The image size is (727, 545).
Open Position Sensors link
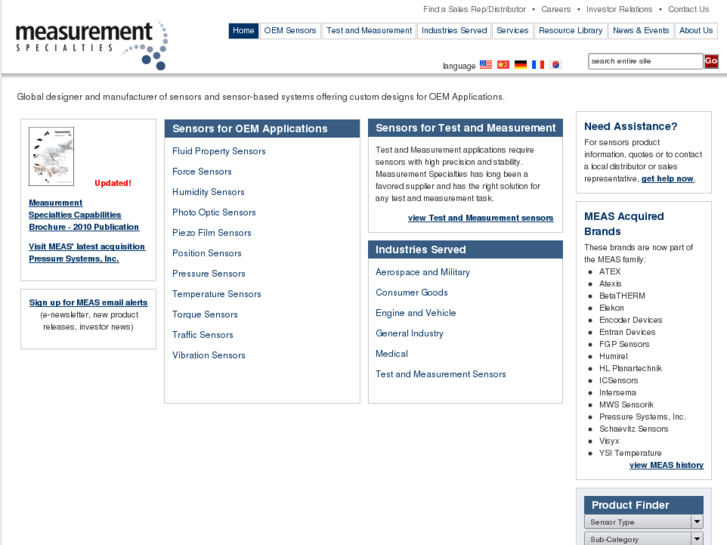coord(207,253)
